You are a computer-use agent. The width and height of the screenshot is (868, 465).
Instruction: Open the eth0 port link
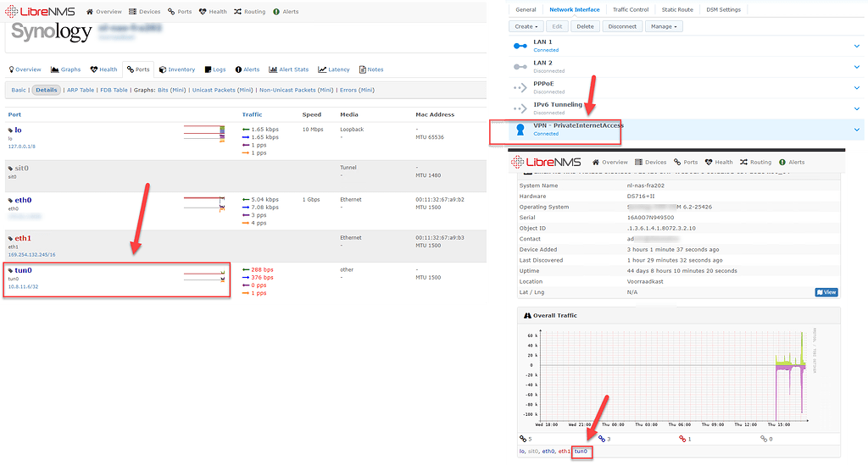pyautogui.click(x=23, y=200)
